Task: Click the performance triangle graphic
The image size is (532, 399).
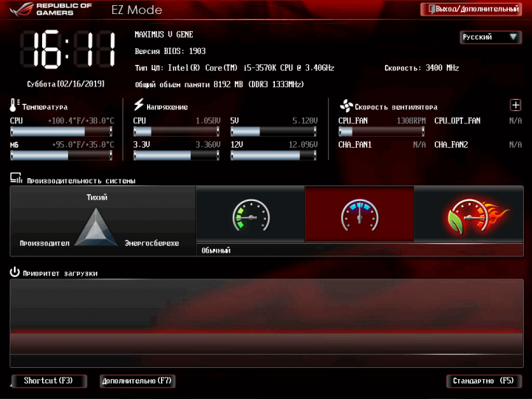Action: click(x=96, y=227)
